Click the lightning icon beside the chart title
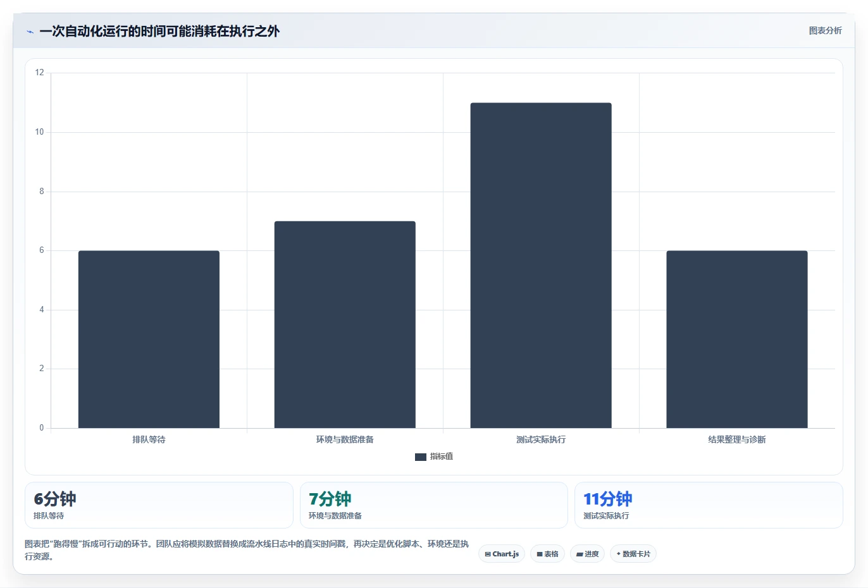This screenshot has height=588, width=868. [x=30, y=32]
